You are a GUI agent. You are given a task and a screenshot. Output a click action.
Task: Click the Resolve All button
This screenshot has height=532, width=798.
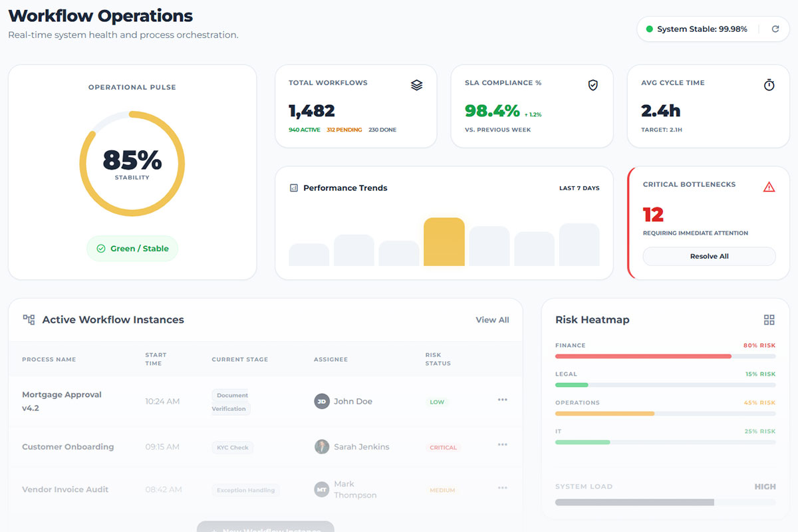click(709, 257)
